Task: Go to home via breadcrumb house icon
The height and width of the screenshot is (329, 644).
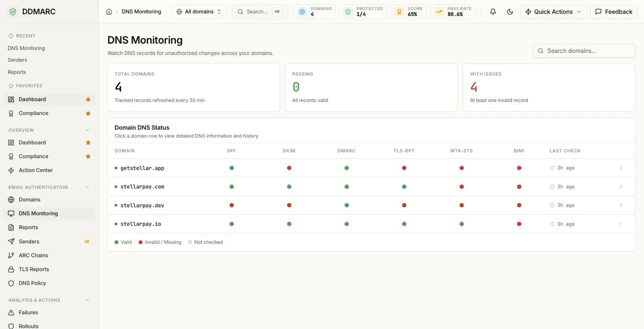Action: [x=109, y=12]
